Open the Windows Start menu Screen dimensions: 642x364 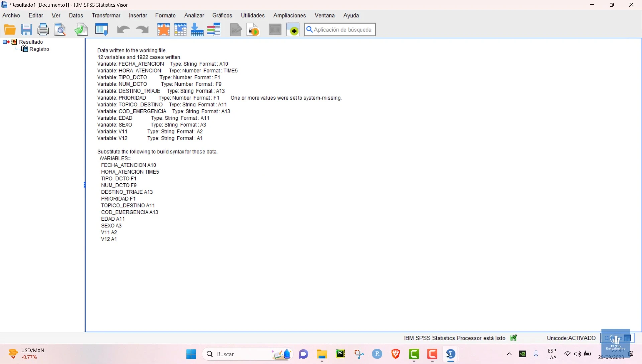[x=191, y=354]
